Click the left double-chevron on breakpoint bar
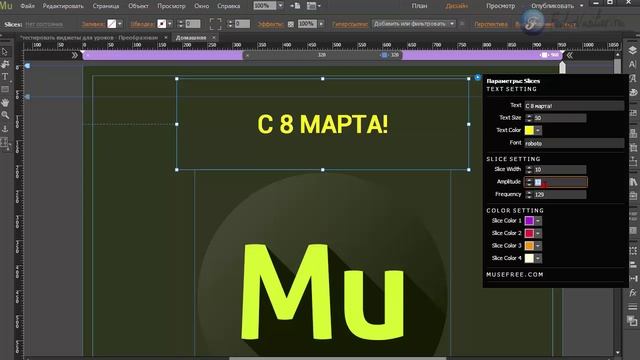This screenshot has width=640, height=360. click(x=75, y=55)
